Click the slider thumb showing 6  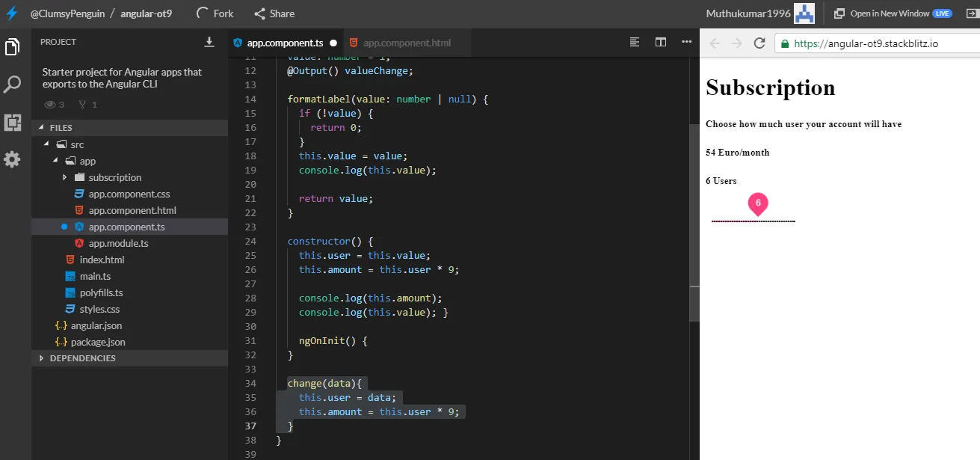758,203
